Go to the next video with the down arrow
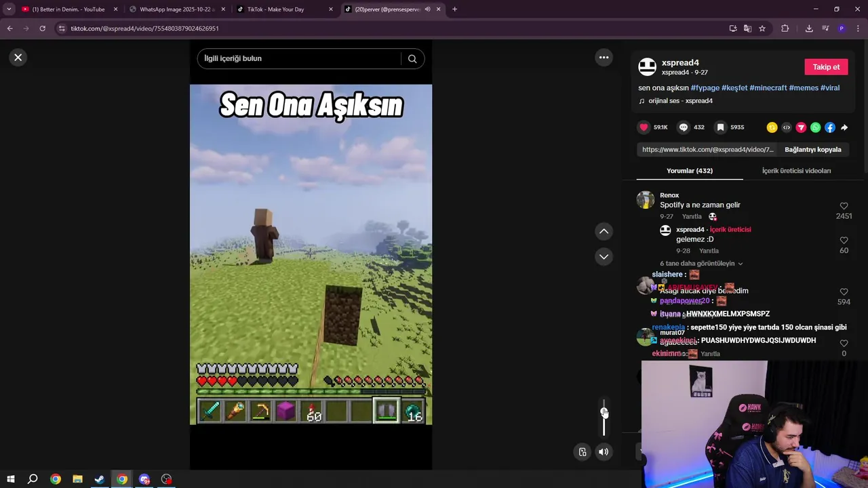Viewport: 868px width, 488px height. [x=604, y=257]
